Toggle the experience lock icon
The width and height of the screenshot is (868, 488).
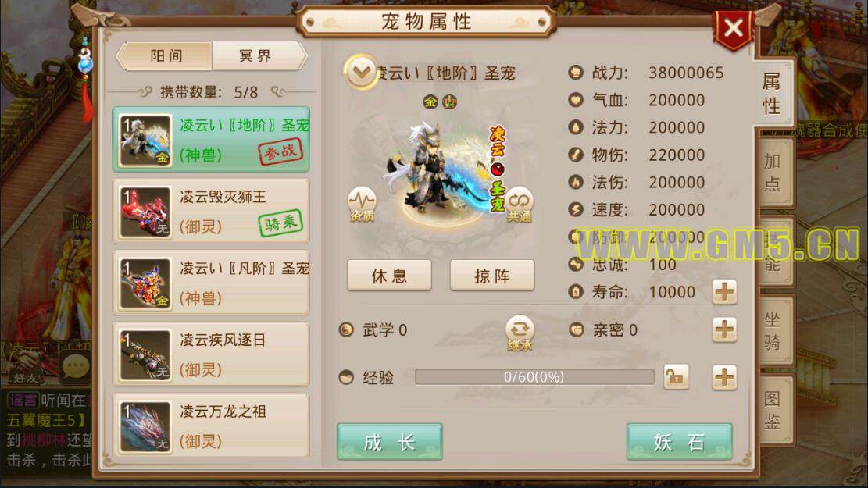(676, 377)
